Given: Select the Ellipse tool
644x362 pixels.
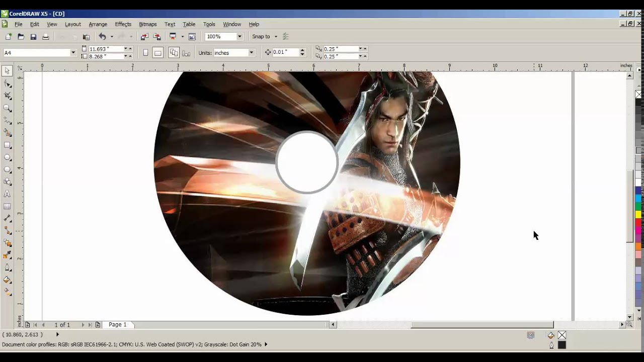Looking at the screenshot, I should 8,157.
